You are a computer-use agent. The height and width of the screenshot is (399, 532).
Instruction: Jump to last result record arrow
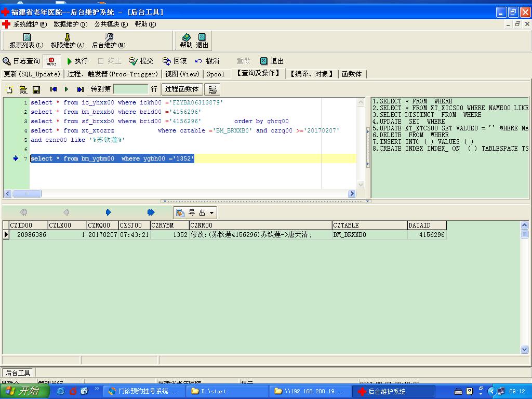(x=151, y=212)
